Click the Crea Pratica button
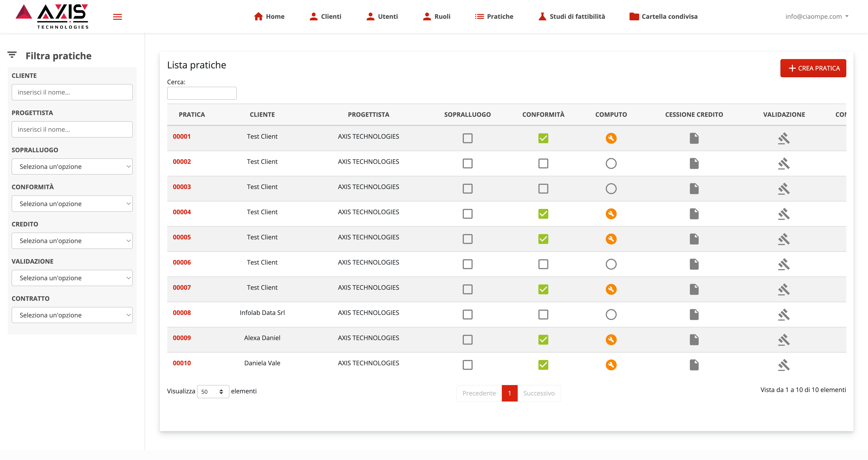Screen dimensions: 868x460 pos(813,68)
